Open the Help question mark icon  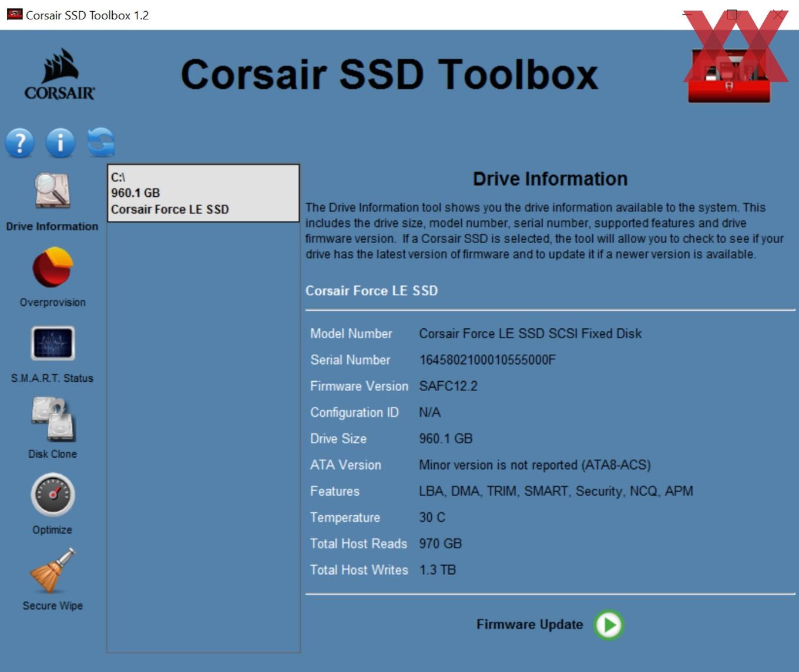[20, 143]
